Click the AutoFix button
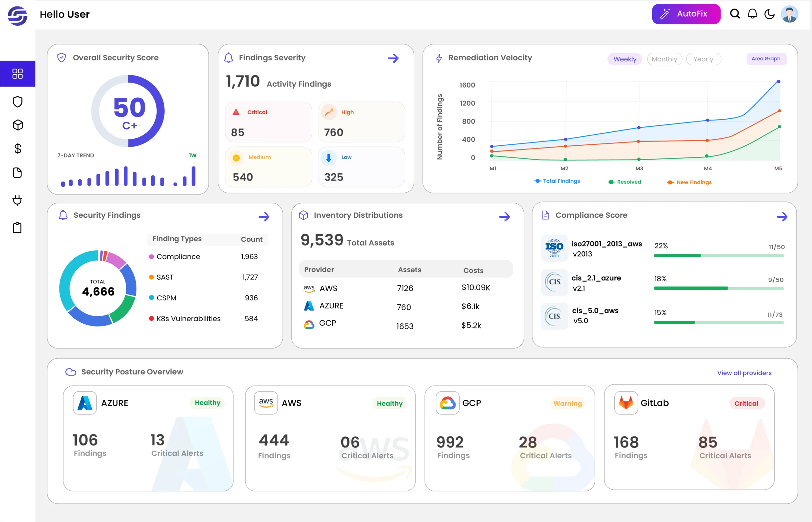Viewport: 812px width, 522px height. tap(686, 14)
